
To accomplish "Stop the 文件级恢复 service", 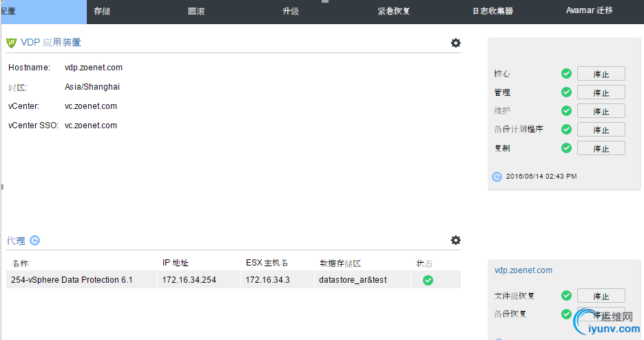I will pyautogui.click(x=601, y=296).
